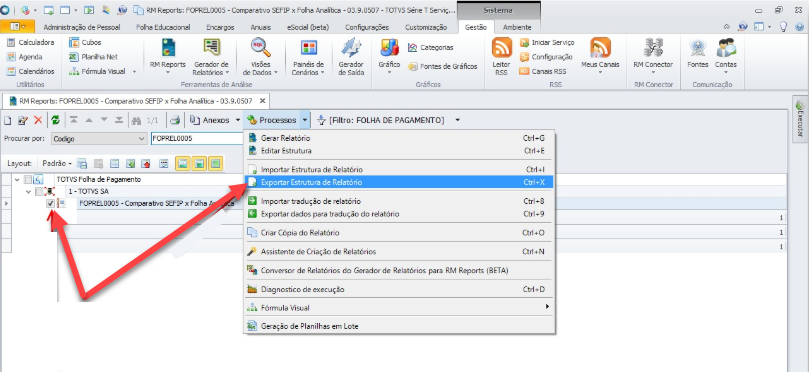Open Visões de Dados SQL tool
809x372 pixels.
pyautogui.click(x=260, y=56)
